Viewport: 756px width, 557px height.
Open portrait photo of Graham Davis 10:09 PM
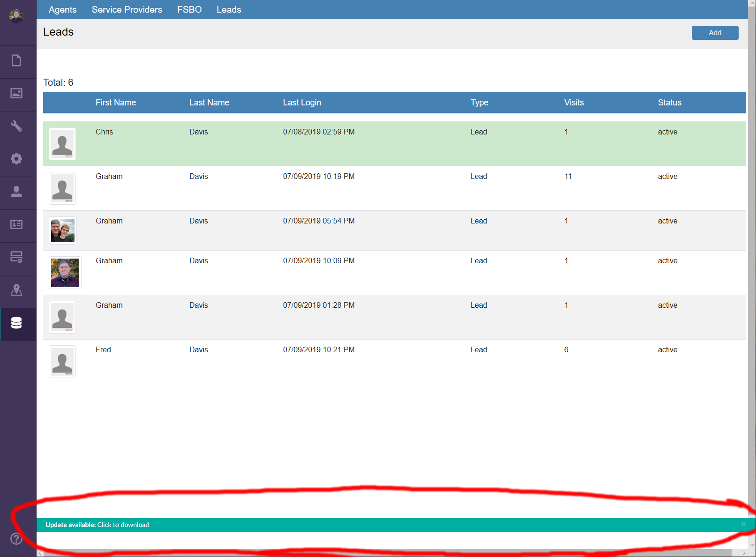click(65, 273)
